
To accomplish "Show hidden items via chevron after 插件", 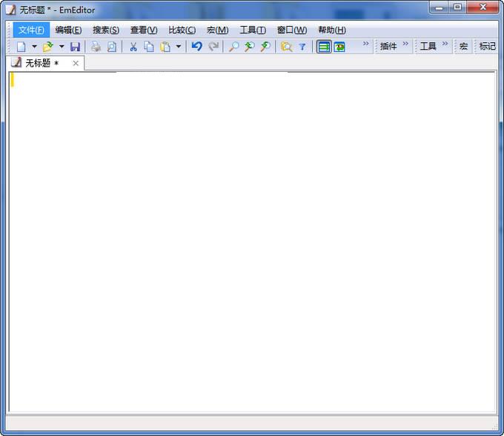I will (x=405, y=44).
